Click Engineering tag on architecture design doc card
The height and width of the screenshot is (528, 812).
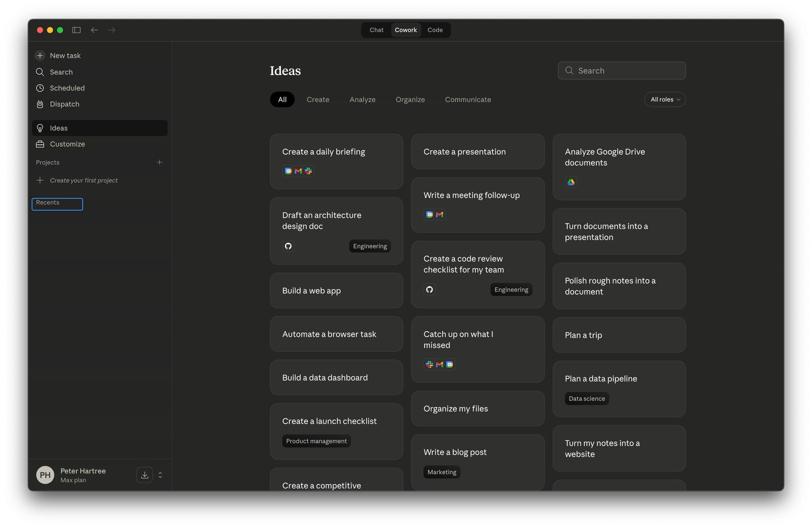click(370, 246)
